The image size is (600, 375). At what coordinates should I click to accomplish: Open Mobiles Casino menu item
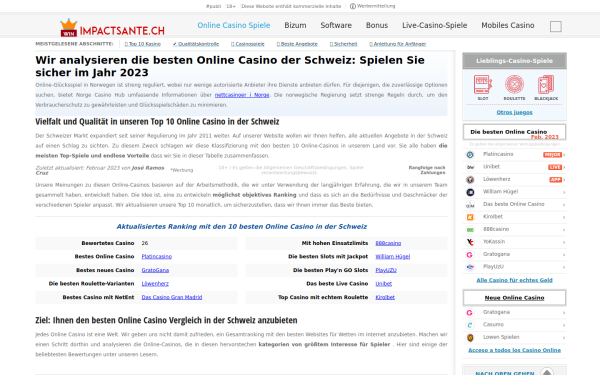point(508,25)
